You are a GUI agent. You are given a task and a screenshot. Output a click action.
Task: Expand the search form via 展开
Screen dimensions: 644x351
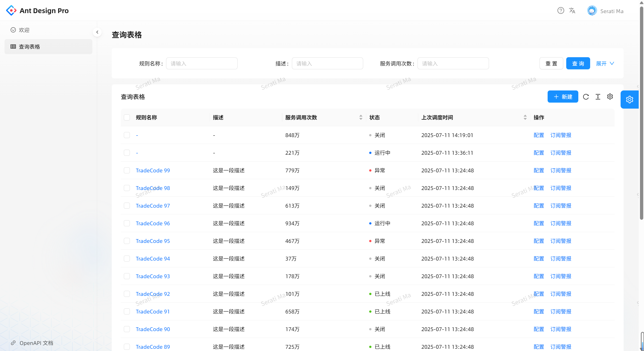point(605,63)
